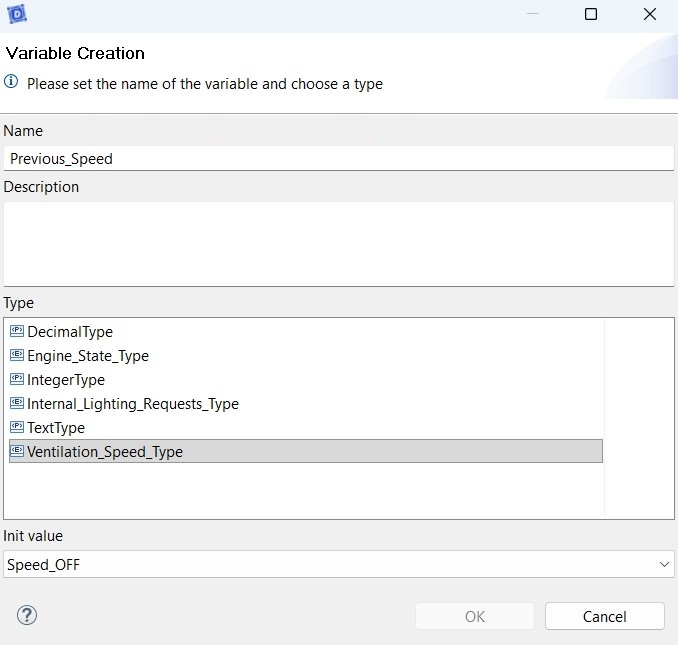
Task: Click the IntegerType type icon
Action: tap(17, 379)
